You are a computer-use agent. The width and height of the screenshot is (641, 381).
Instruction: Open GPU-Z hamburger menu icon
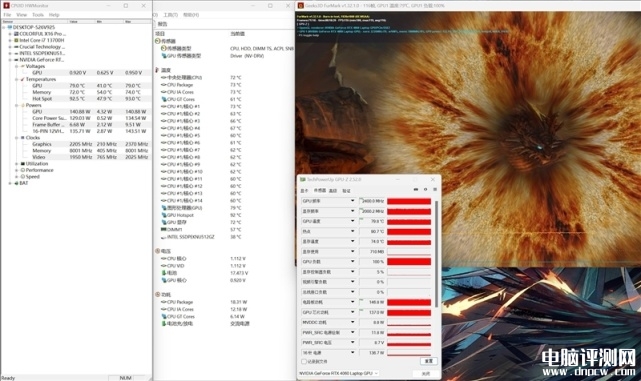[x=435, y=190]
